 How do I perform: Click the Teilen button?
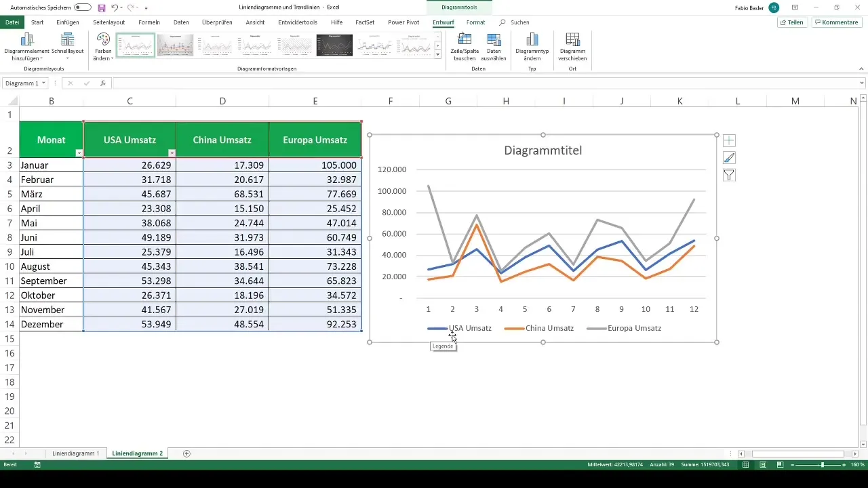point(792,22)
